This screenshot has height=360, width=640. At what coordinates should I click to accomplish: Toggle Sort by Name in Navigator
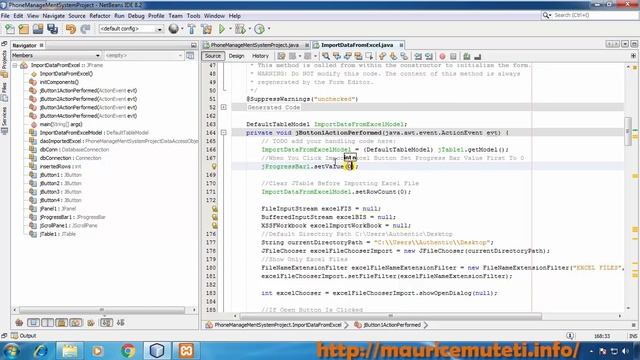(x=107, y=322)
